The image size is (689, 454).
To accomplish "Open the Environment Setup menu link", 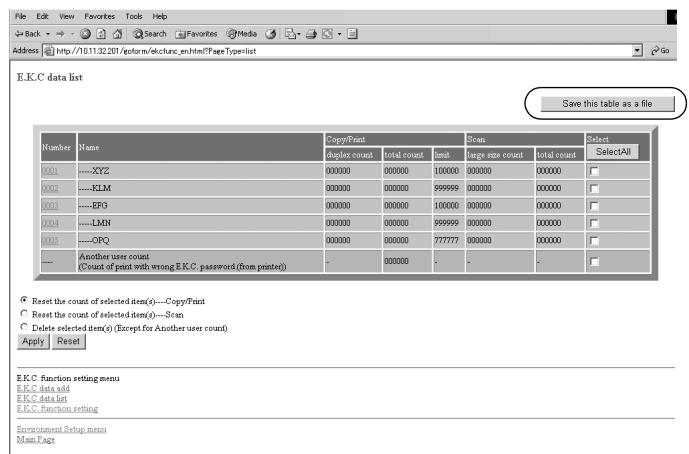I will coord(62,429).
